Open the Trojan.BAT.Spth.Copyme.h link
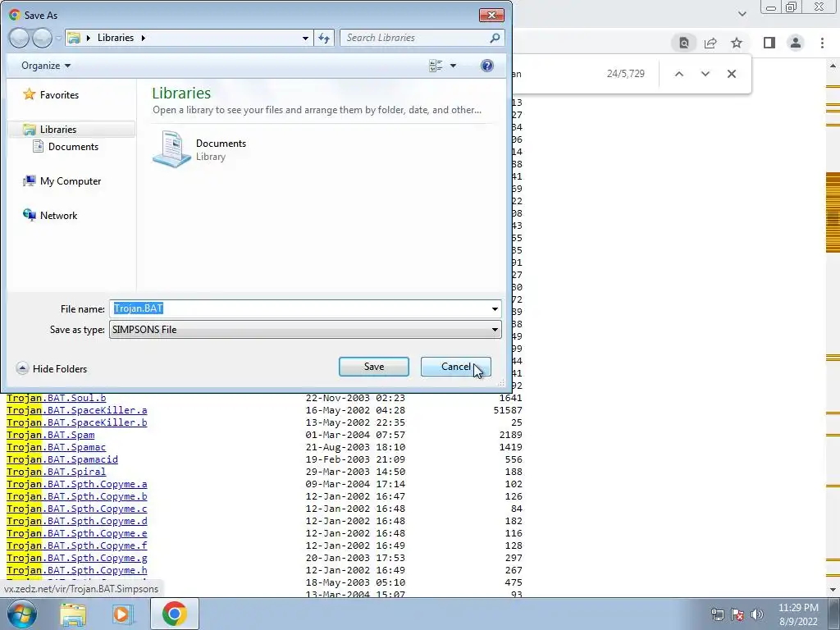Screen dimensions: 840x630 click(76, 571)
